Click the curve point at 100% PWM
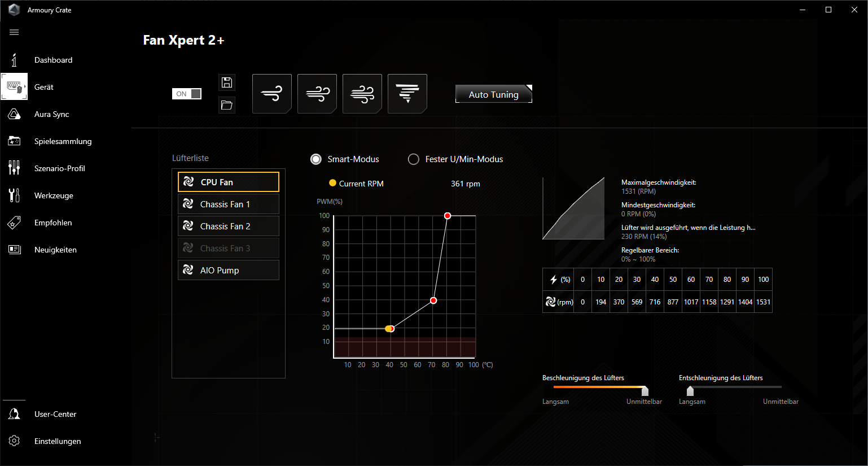 (448, 216)
